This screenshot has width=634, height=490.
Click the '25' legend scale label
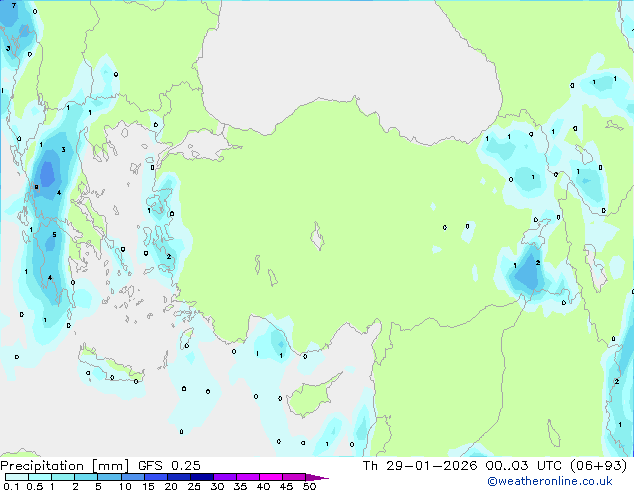pyautogui.click(x=194, y=486)
